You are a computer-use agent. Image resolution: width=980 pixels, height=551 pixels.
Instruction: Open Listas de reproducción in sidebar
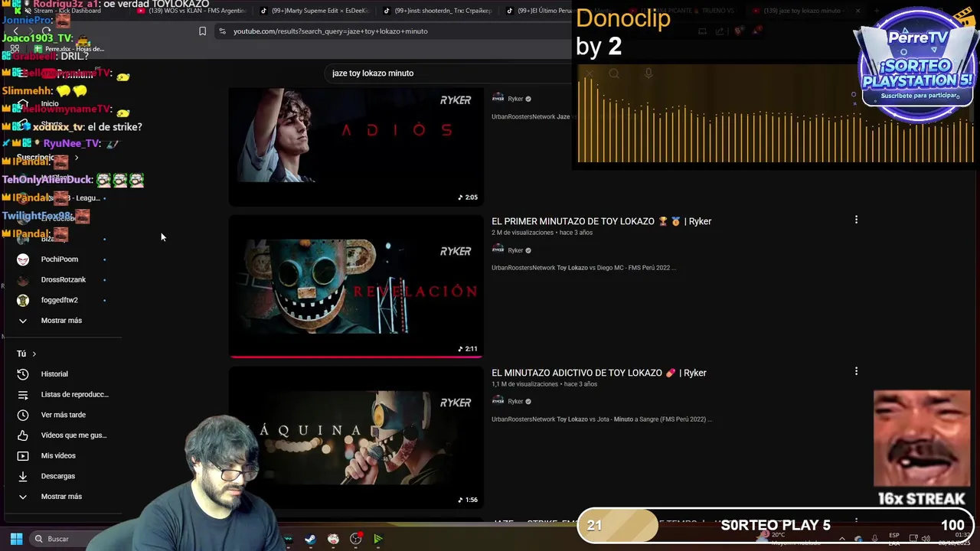tap(63, 394)
